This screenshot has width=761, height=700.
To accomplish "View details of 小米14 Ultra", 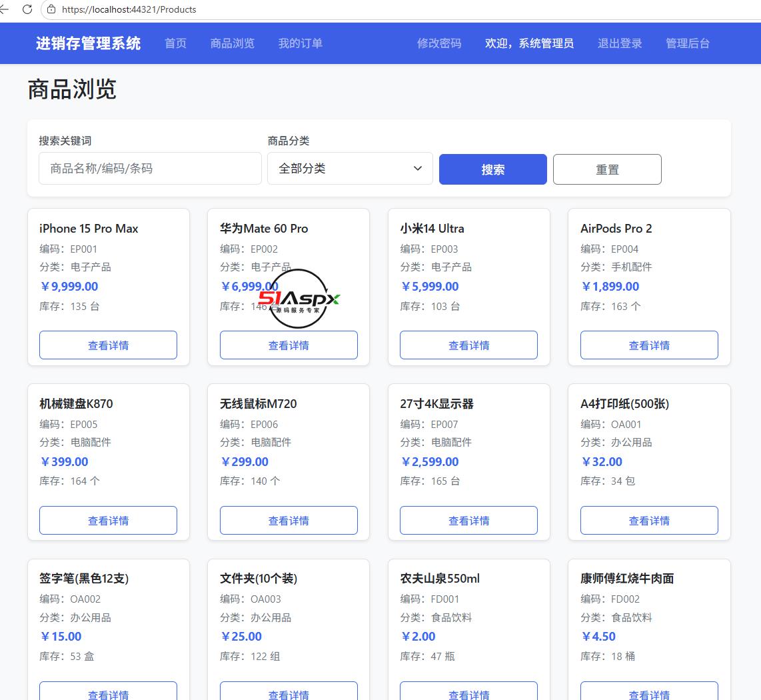I will point(469,345).
